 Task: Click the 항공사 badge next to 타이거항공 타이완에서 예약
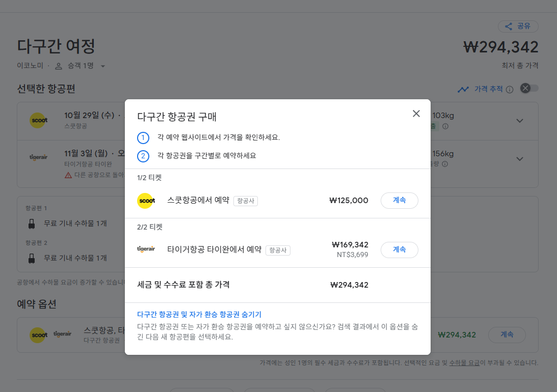pyautogui.click(x=278, y=250)
